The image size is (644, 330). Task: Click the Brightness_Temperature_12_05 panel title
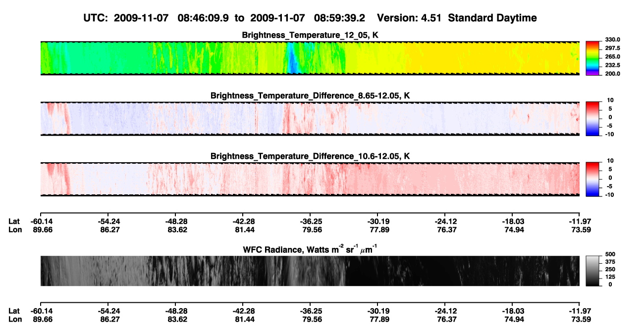310,35
